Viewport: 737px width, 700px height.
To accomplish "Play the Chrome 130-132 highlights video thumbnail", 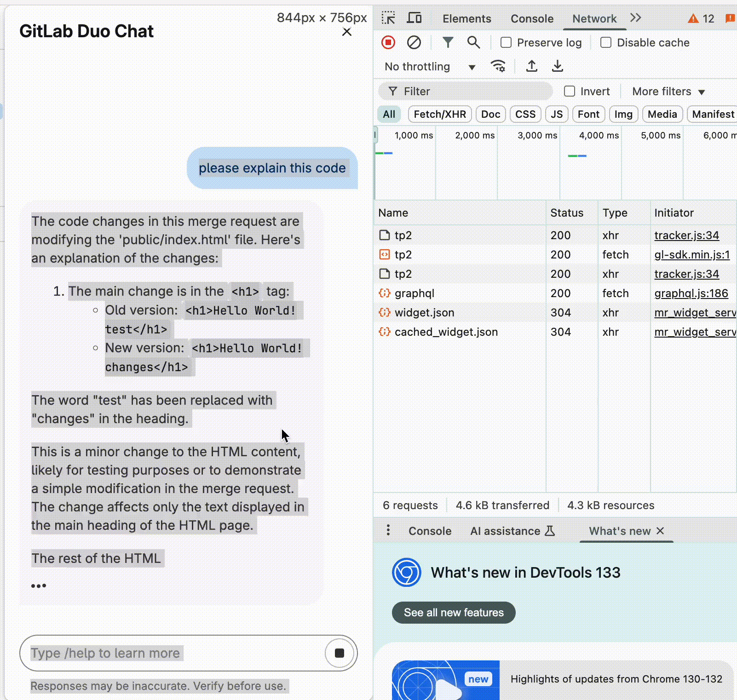I will (x=445, y=681).
